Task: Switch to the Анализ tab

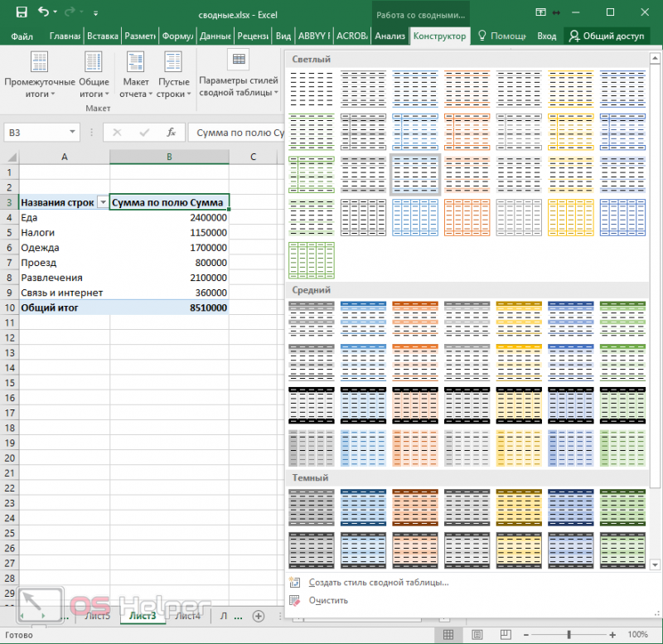Action: 390,36
